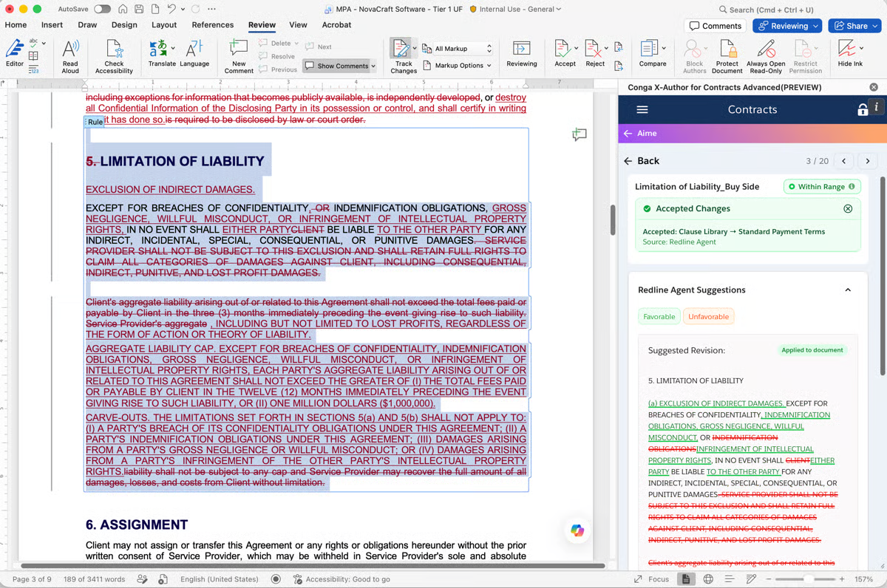Click the Language button in the ribbon

194,53
